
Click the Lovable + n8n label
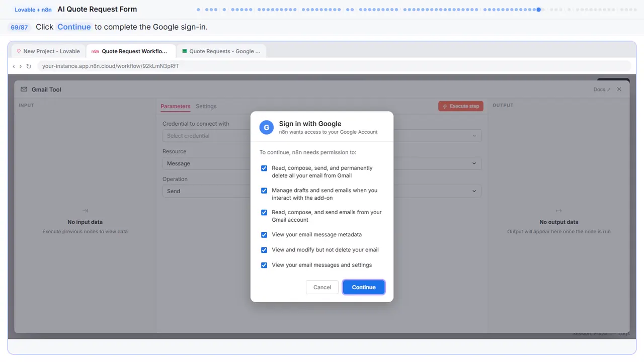33,10
